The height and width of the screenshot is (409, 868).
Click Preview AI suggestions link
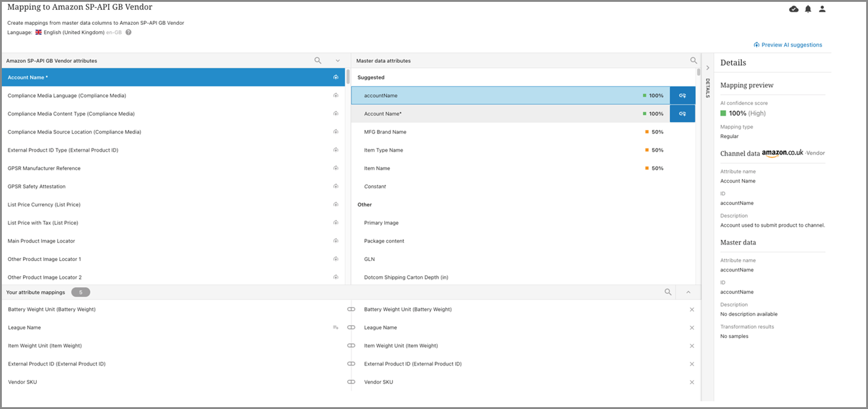click(788, 45)
